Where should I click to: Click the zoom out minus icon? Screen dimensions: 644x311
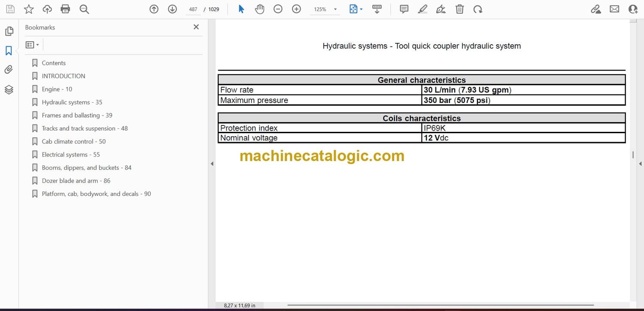coord(278,9)
